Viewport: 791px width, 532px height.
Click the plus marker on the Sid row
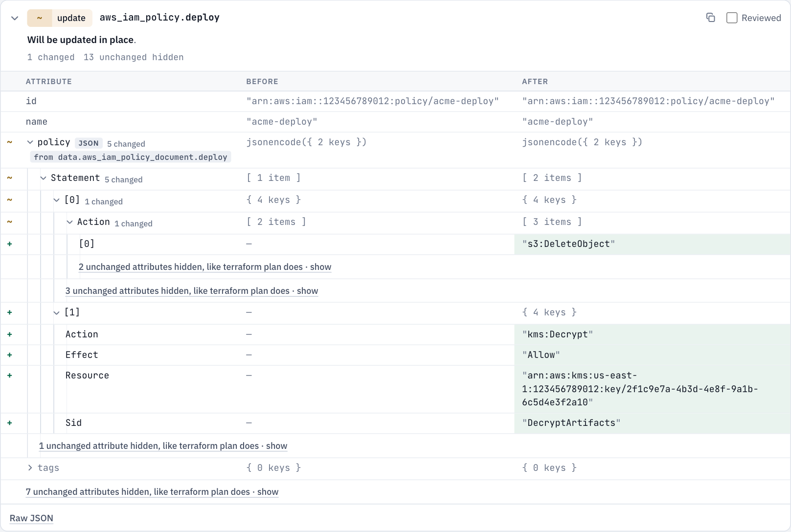(x=9, y=423)
